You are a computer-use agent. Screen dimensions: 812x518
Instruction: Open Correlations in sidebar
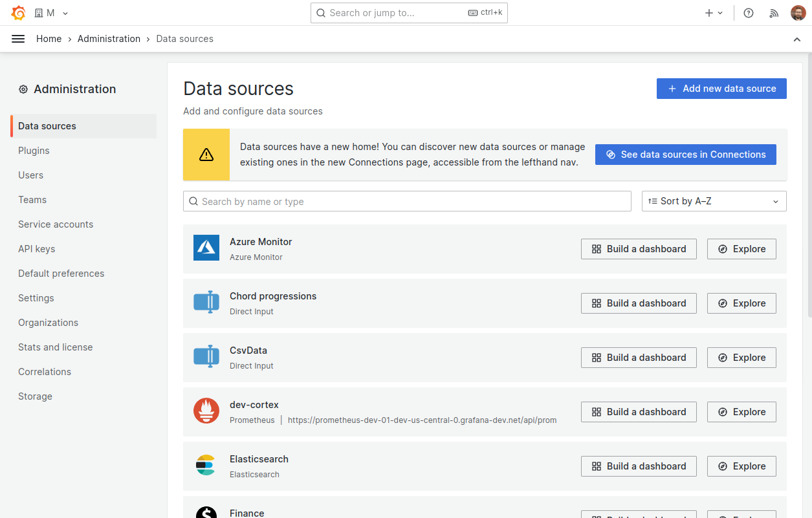45,372
